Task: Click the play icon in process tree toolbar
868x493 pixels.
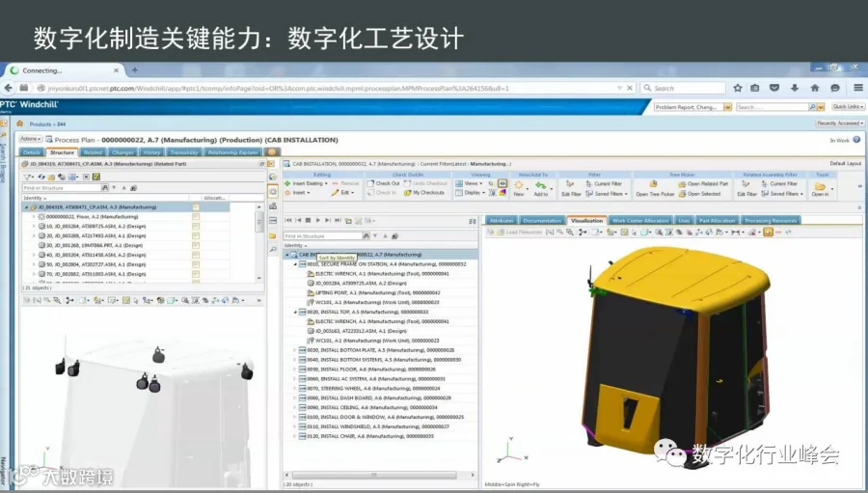Action: tap(317, 221)
